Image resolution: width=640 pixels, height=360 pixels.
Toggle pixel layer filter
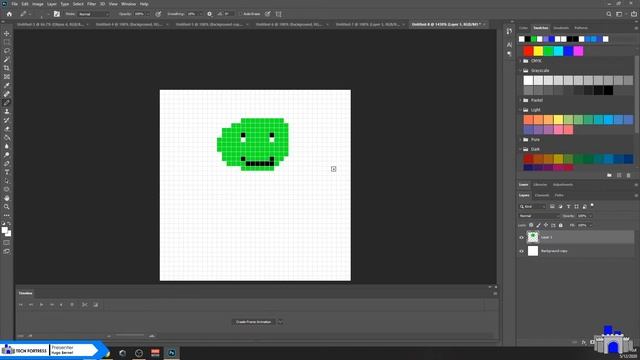click(552, 207)
